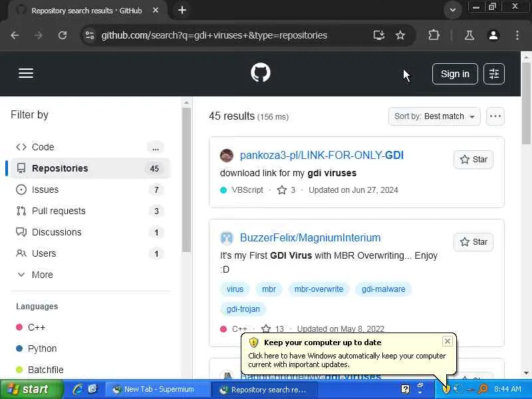Go forward in browser history
The width and height of the screenshot is (532, 399).
pyautogui.click(x=39, y=35)
